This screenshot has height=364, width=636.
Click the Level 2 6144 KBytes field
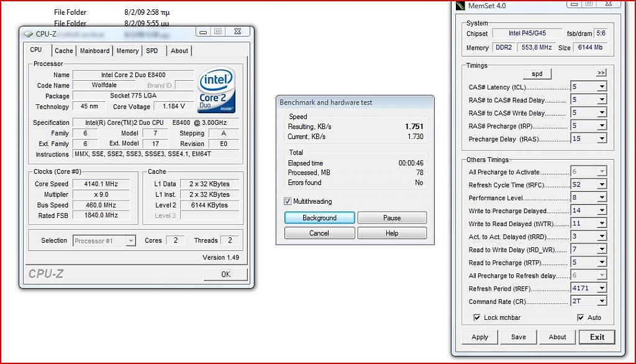tap(210, 205)
